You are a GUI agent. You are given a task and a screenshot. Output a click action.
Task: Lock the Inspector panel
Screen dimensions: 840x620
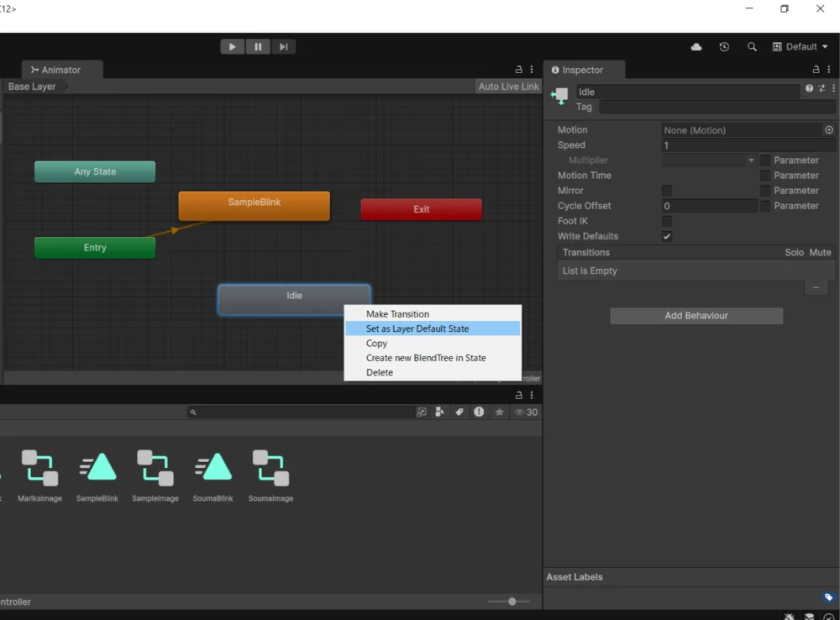coord(816,70)
